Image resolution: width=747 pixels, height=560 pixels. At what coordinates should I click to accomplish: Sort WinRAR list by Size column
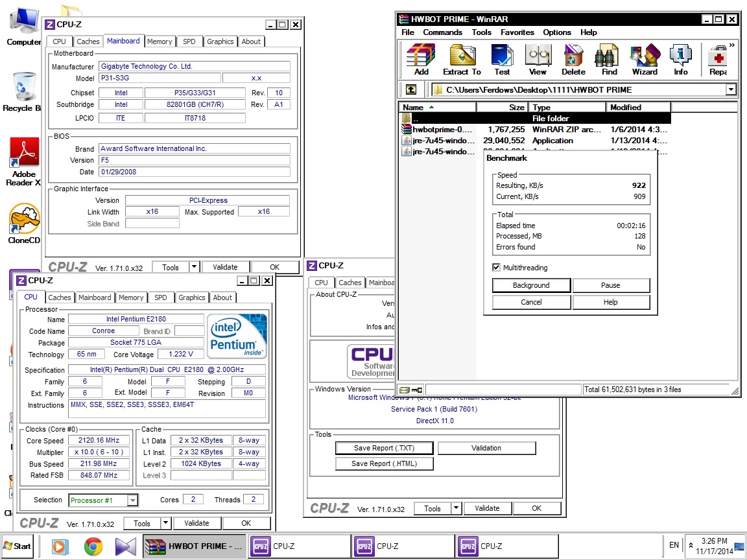(503, 107)
